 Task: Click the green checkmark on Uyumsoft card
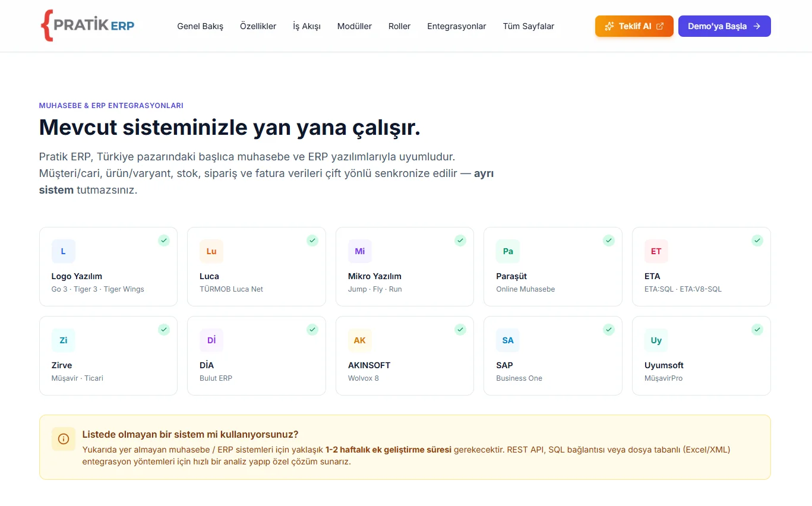(x=757, y=330)
